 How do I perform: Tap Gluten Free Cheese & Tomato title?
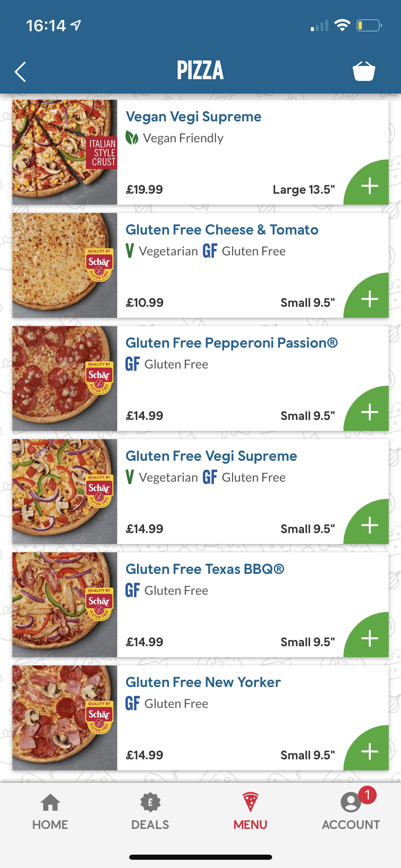click(222, 230)
